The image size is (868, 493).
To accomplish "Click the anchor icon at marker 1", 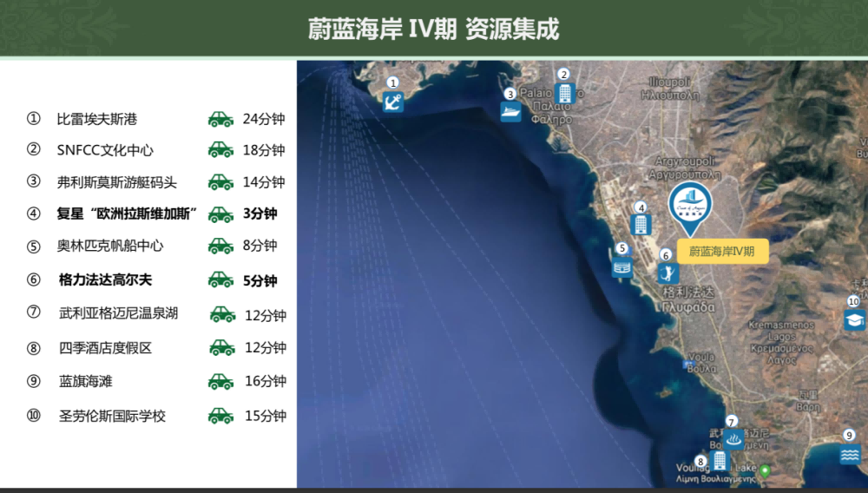I will pos(393,102).
